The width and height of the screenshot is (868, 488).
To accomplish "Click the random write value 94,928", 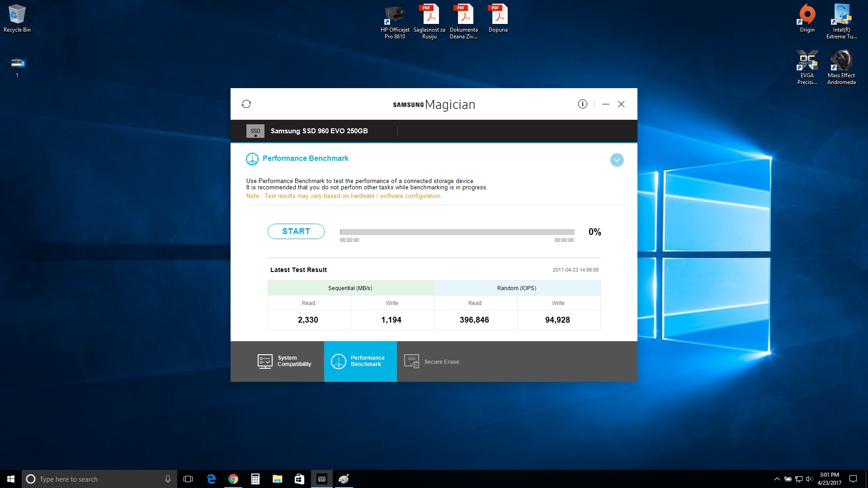I will 557,320.
